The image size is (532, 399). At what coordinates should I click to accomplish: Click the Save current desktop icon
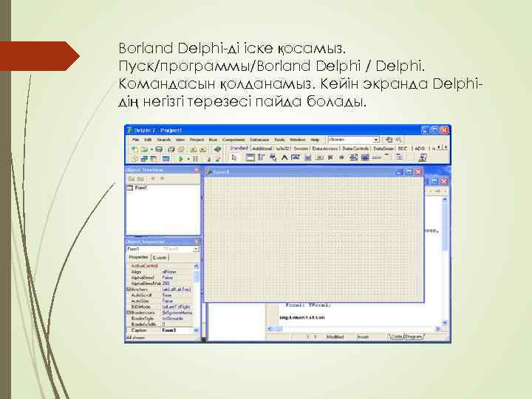389,140
